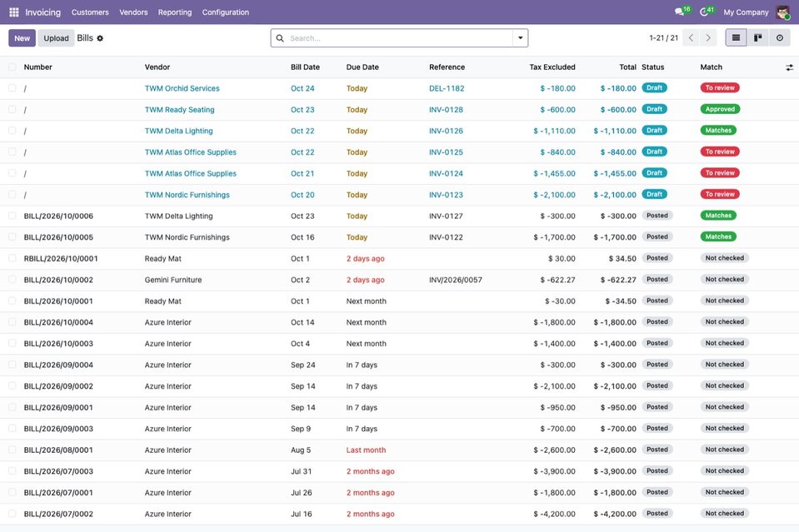Open the conversations chat icon
799x532 pixels.
click(x=680, y=12)
